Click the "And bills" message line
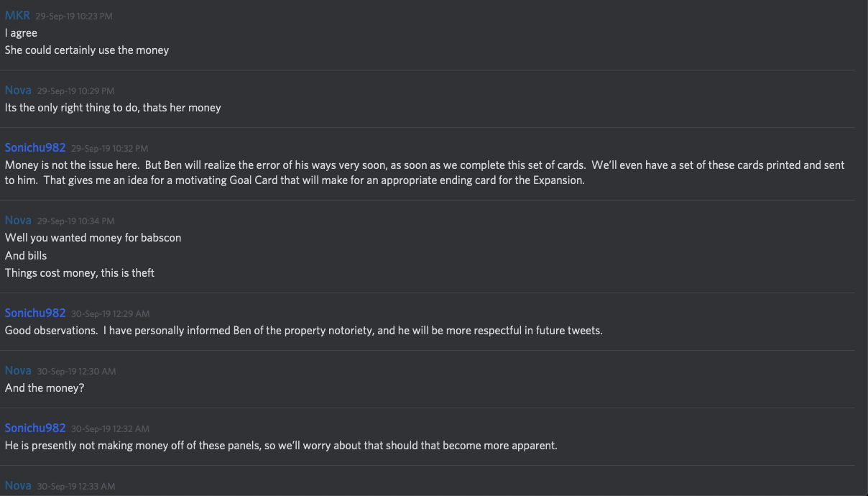Image resolution: width=868 pixels, height=496 pixels. pyautogui.click(x=26, y=255)
